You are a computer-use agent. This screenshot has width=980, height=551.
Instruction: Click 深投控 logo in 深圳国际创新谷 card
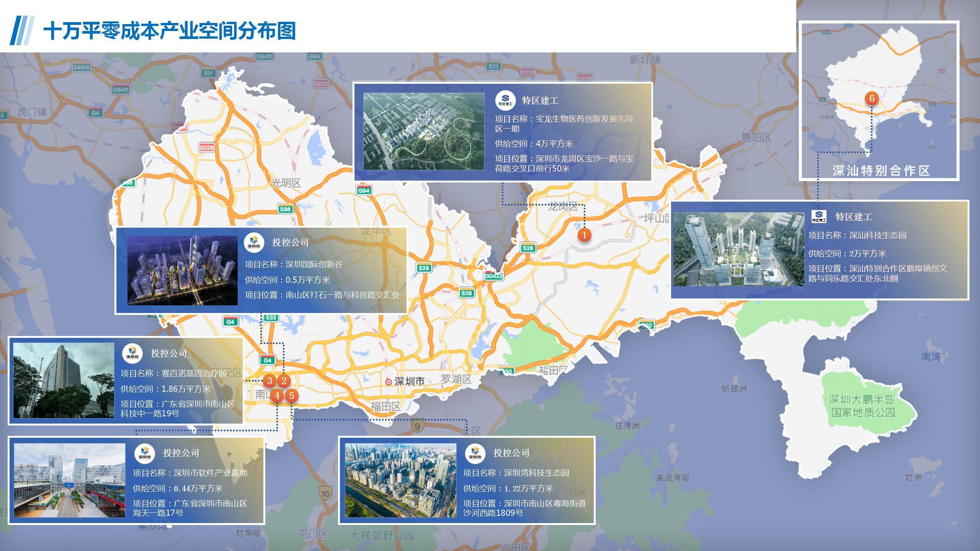coord(254,242)
